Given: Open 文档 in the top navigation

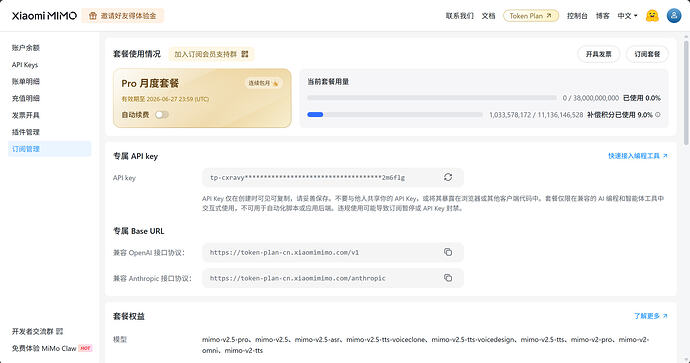Looking at the screenshot, I should point(488,16).
